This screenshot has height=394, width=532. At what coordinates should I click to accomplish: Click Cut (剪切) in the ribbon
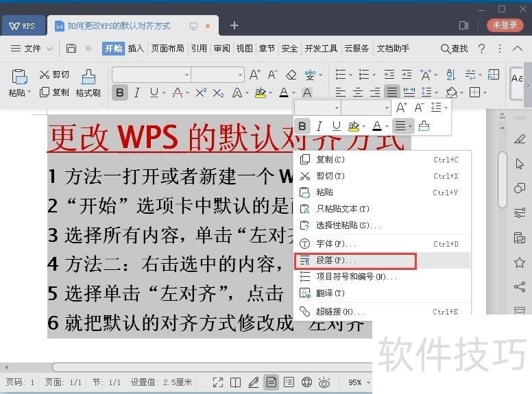(x=54, y=75)
